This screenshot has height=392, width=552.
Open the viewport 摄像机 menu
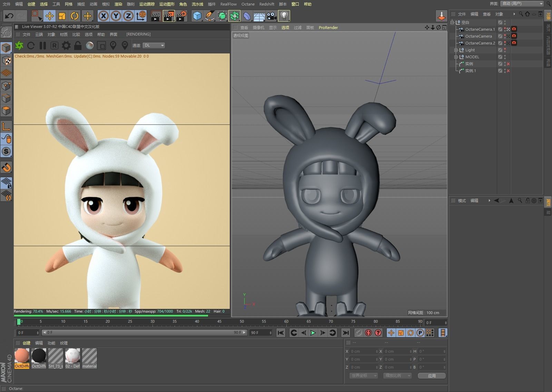[x=258, y=28]
